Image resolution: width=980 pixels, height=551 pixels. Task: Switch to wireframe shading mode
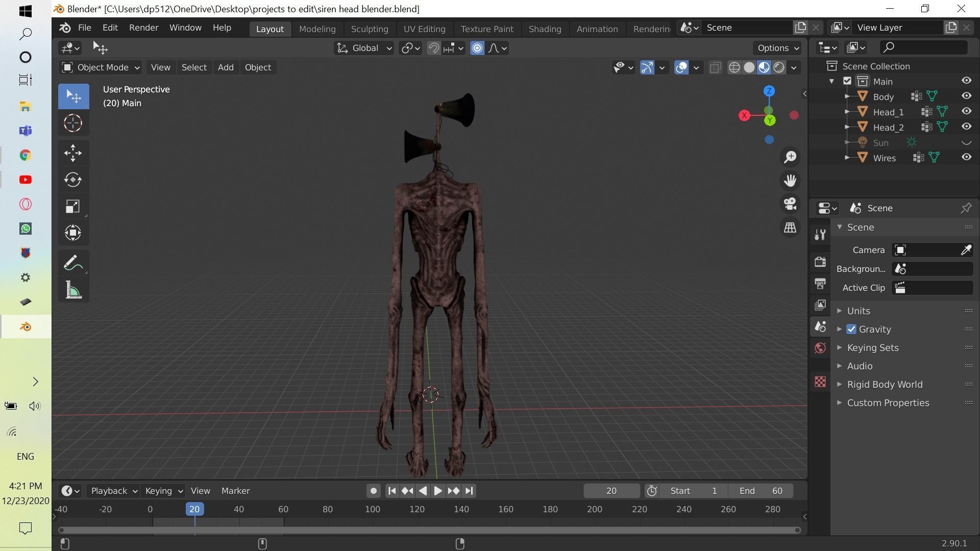point(734,67)
